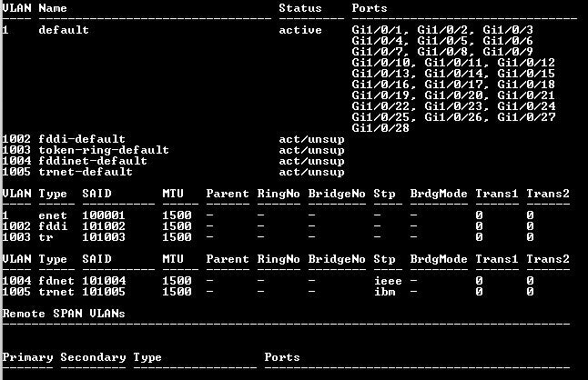Image resolution: width=588 pixels, height=380 pixels.
Task: Click port Gi1/0/18 entry
Action: (526, 85)
